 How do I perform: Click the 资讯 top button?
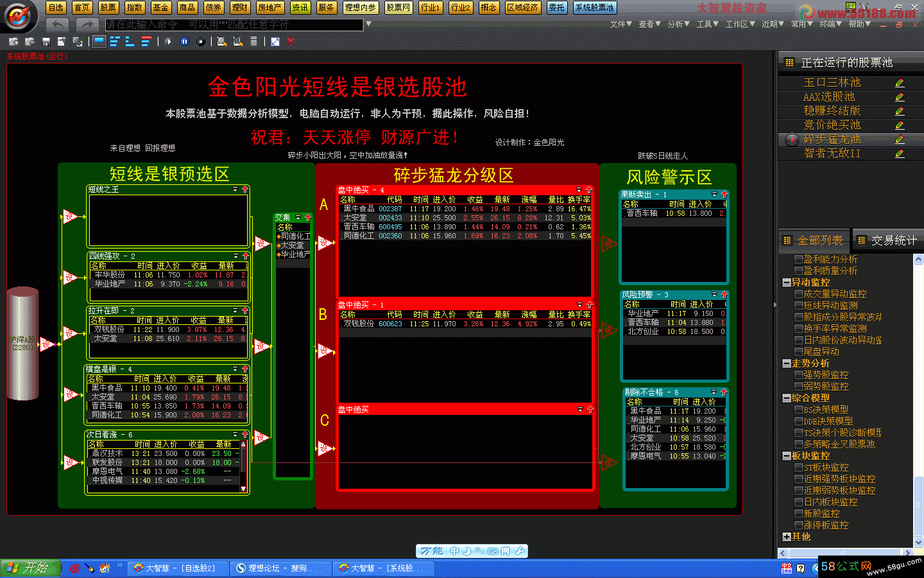pos(300,8)
